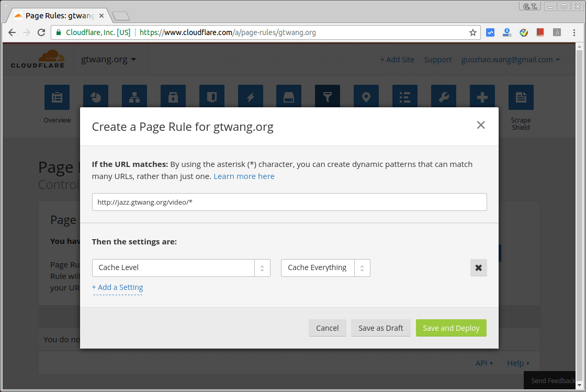The height and width of the screenshot is (392, 586).
Task: Change the Cache Everything value dropdown
Action: coord(325,267)
